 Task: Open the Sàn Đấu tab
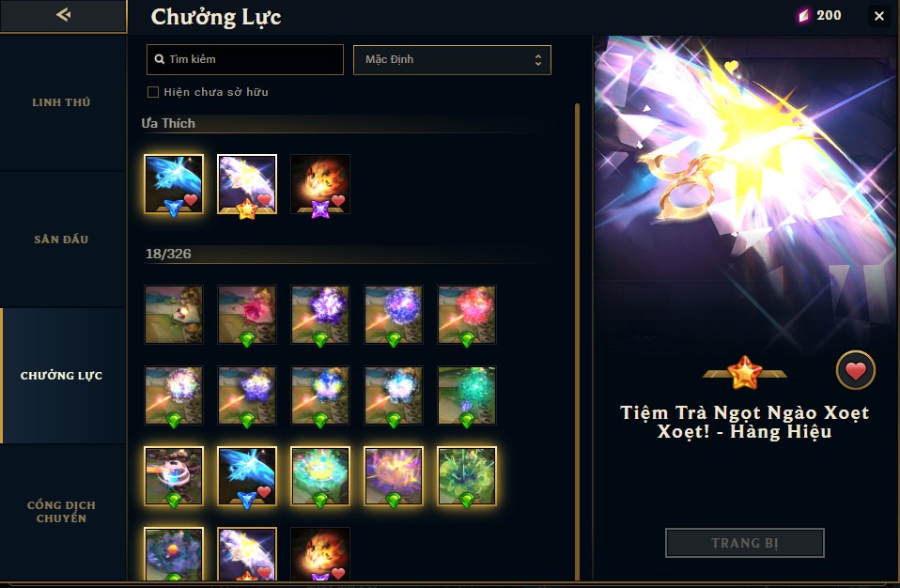pos(61,240)
